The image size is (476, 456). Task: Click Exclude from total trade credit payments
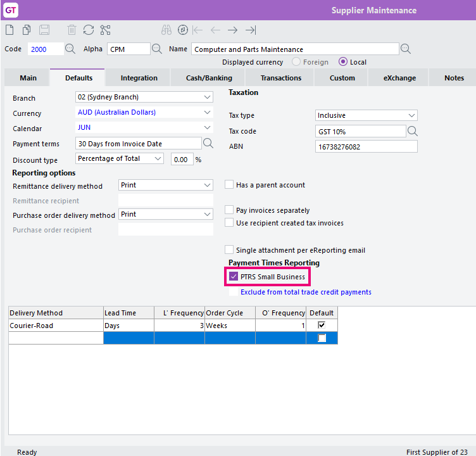(306, 292)
